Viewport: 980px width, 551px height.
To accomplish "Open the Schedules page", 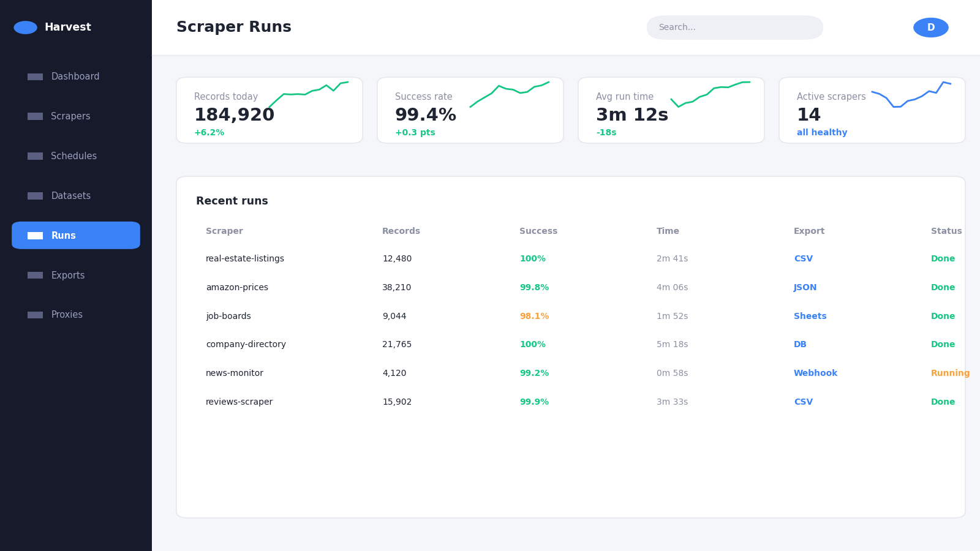I will click(76, 156).
